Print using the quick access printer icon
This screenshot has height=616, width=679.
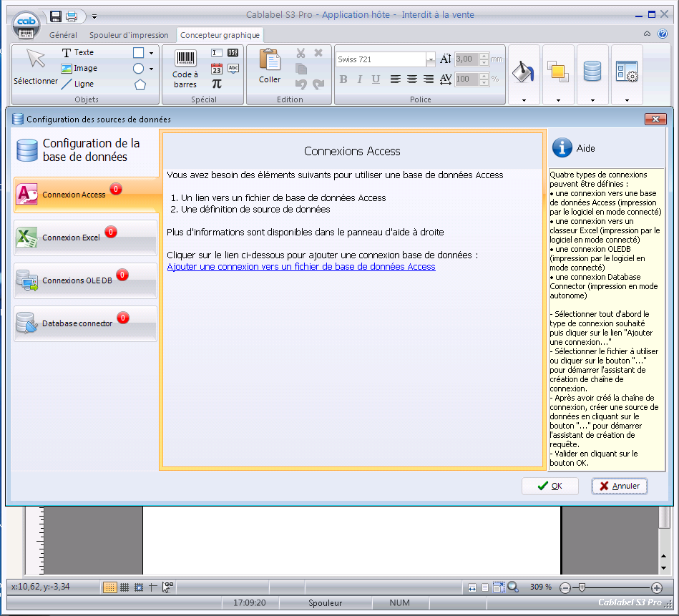tap(72, 16)
